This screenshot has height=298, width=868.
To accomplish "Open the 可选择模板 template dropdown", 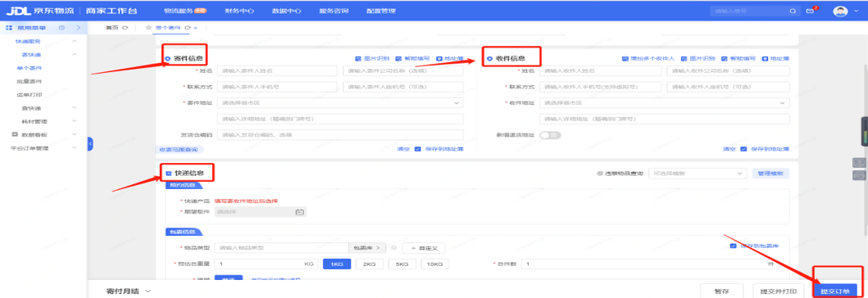I will [x=698, y=173].
